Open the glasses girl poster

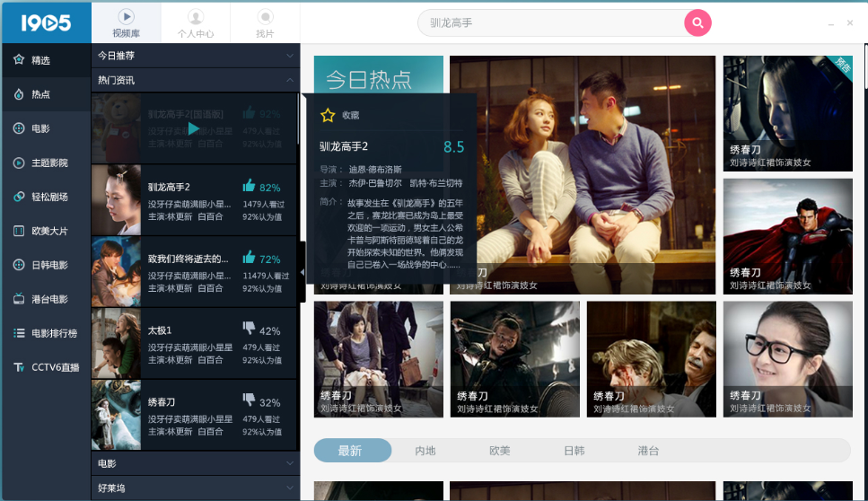tap(788, 359)
